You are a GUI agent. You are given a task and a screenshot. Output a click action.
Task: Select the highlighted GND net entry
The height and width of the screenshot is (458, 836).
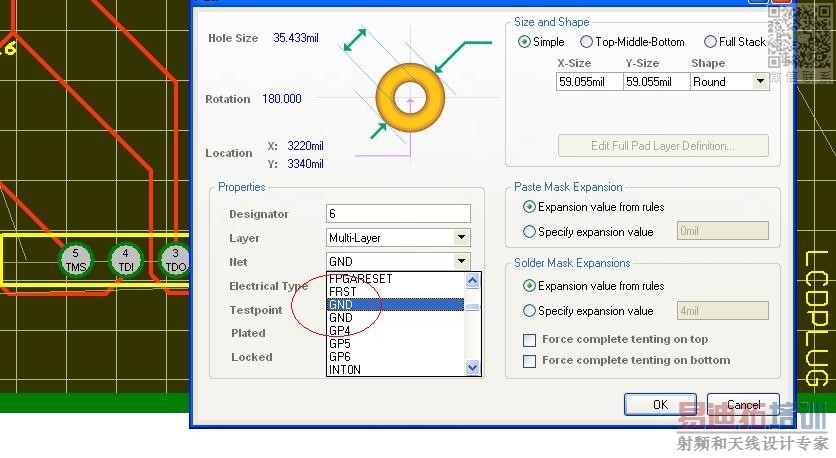coord(395,304)
